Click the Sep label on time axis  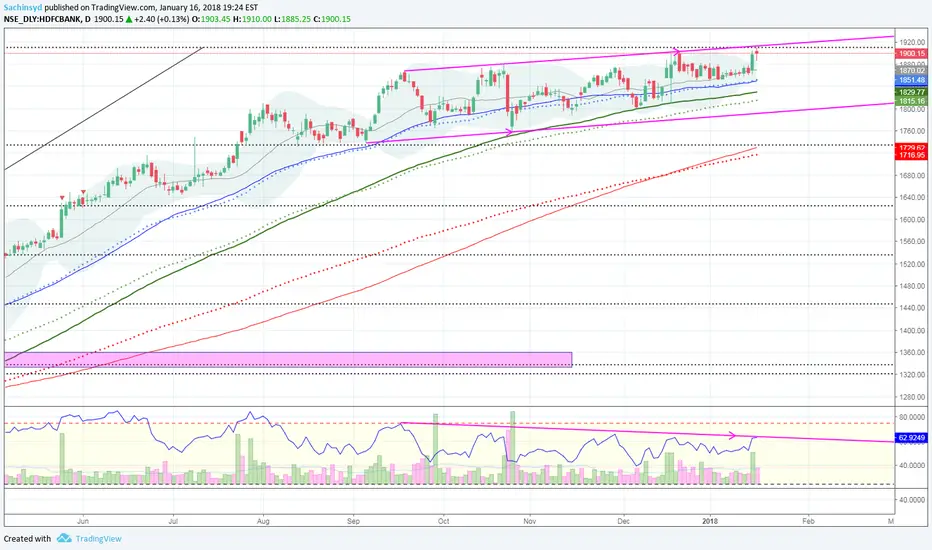click(353, 521)
